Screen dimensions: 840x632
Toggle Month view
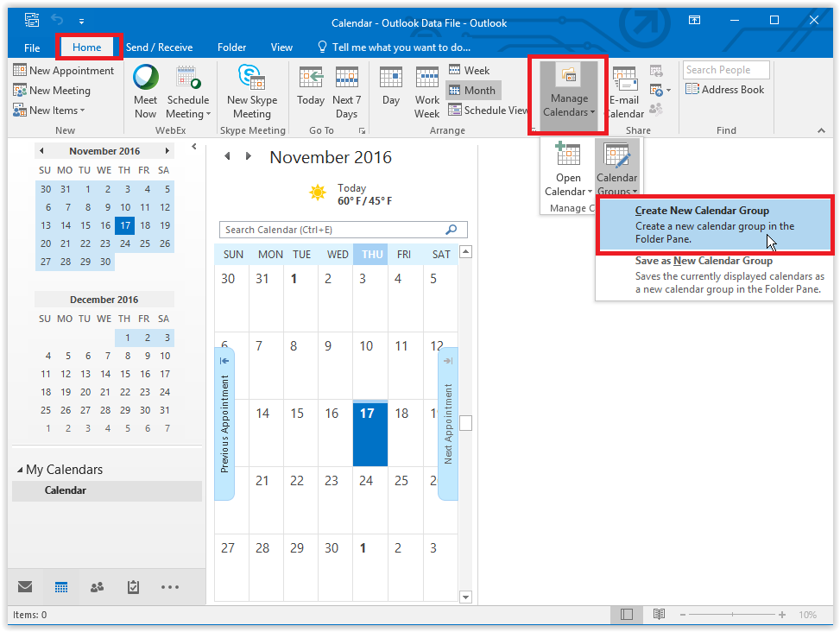pyautogui.click(x=473, y=91)
